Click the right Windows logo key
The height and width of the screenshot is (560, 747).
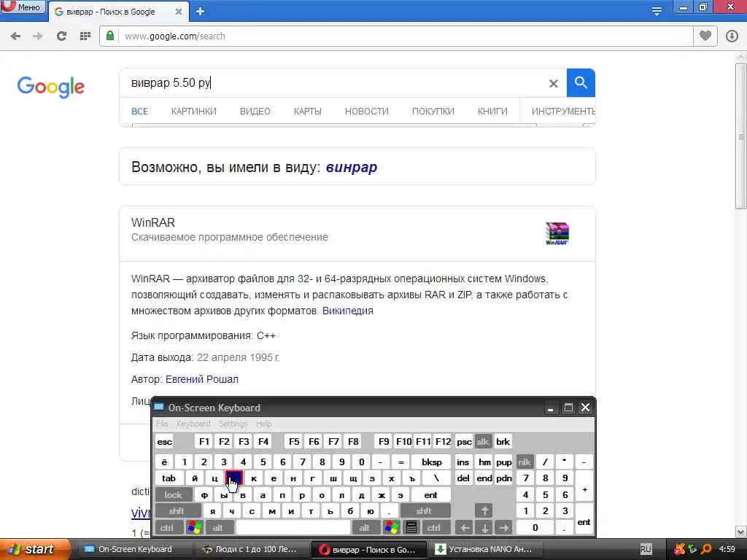click(x=392, y=528)
